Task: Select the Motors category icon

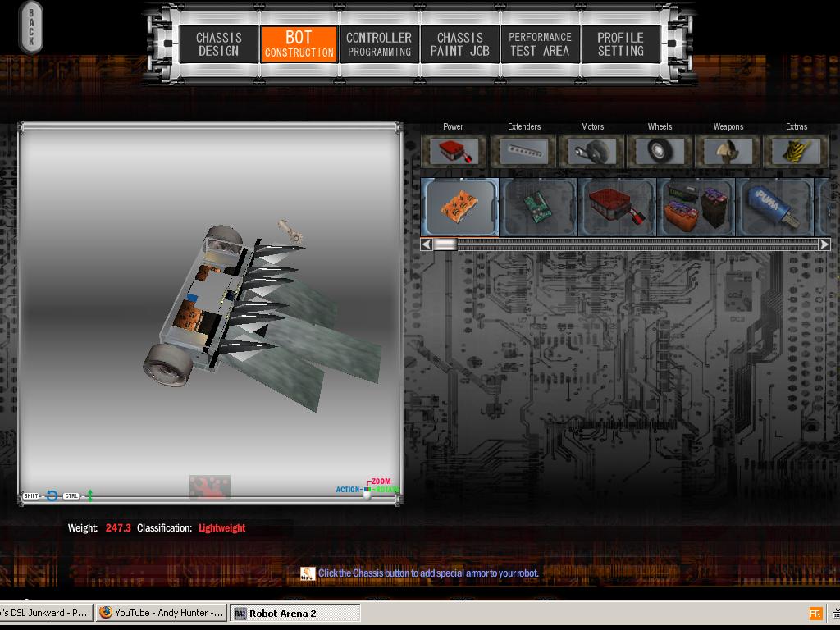Action: (x=592, y=152)
